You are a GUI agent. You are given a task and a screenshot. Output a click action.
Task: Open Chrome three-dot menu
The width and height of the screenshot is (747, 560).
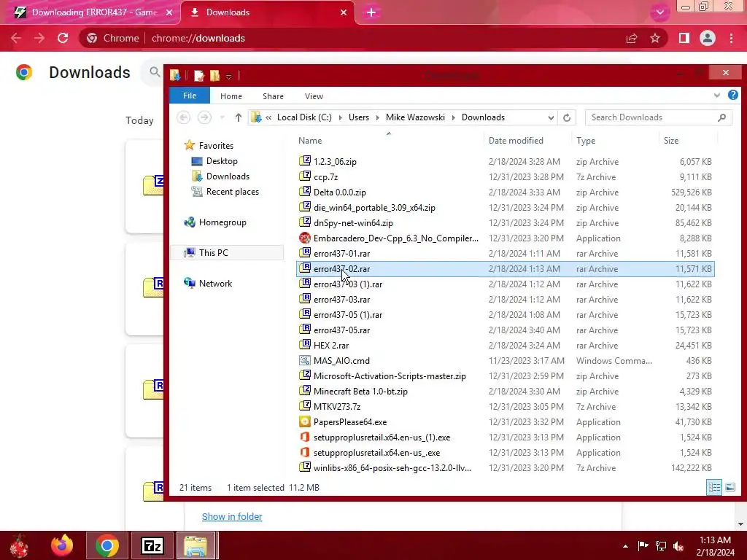tap(731, 38)
